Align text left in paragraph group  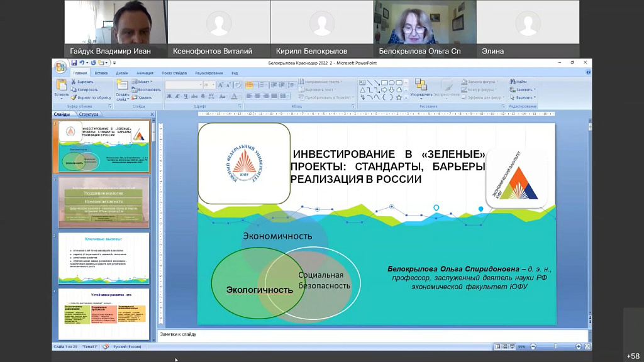click(x=249, y=96)
